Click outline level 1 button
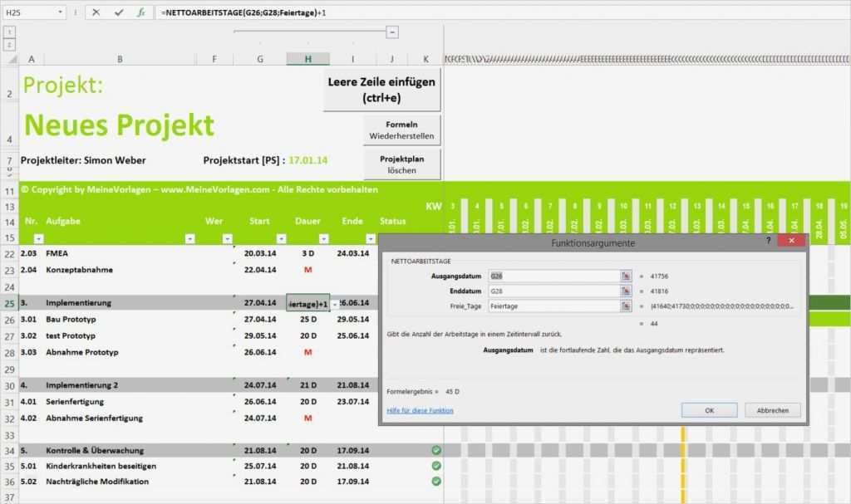 click(9, 32)
